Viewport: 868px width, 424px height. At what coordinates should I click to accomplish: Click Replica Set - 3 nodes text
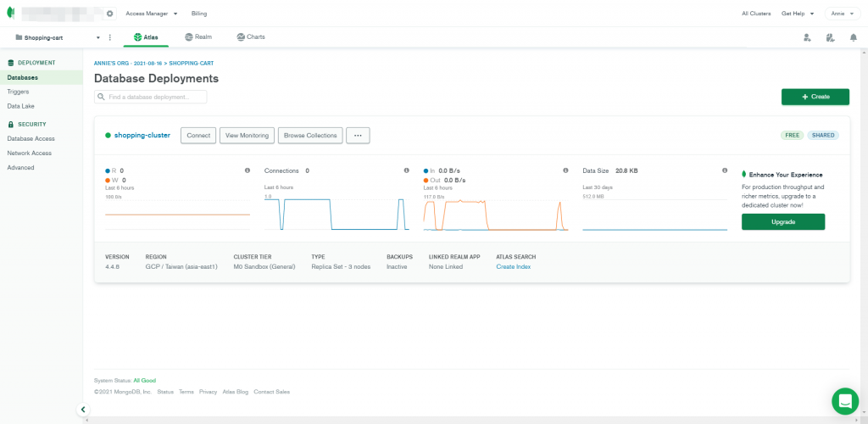tap(341, 267)
